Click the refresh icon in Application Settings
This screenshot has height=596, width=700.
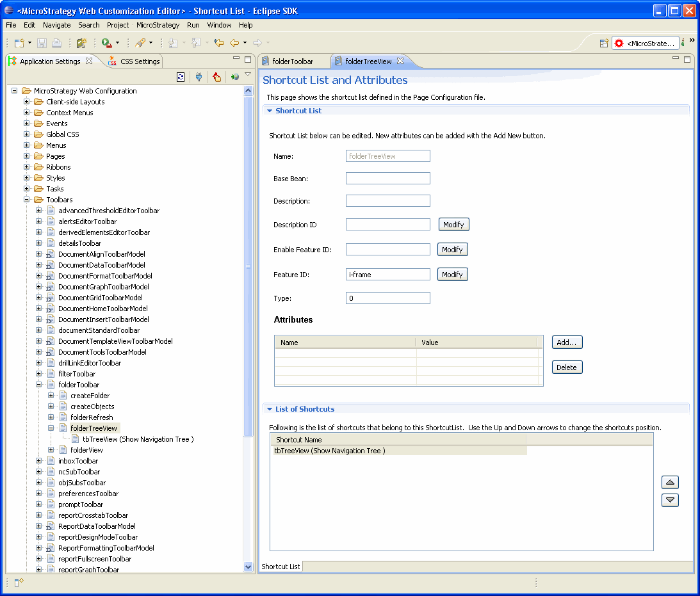pyautogui.click(x=181, y=77)
